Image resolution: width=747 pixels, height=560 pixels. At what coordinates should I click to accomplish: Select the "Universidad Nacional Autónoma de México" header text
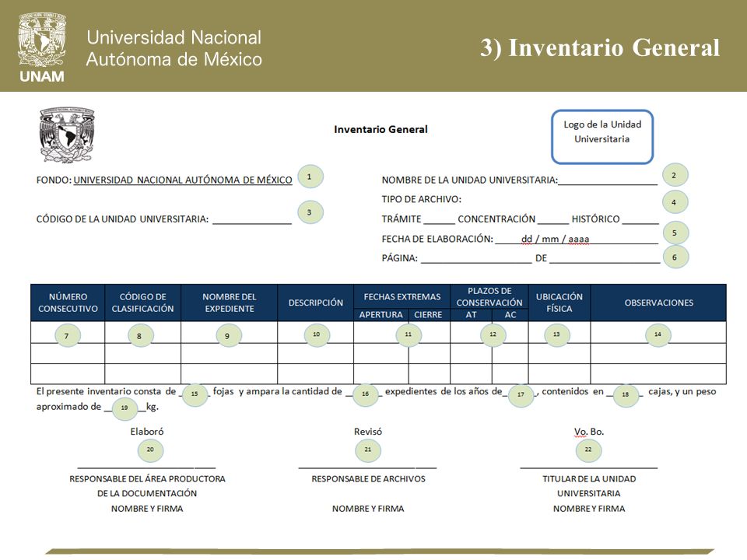tap(174, 48)
